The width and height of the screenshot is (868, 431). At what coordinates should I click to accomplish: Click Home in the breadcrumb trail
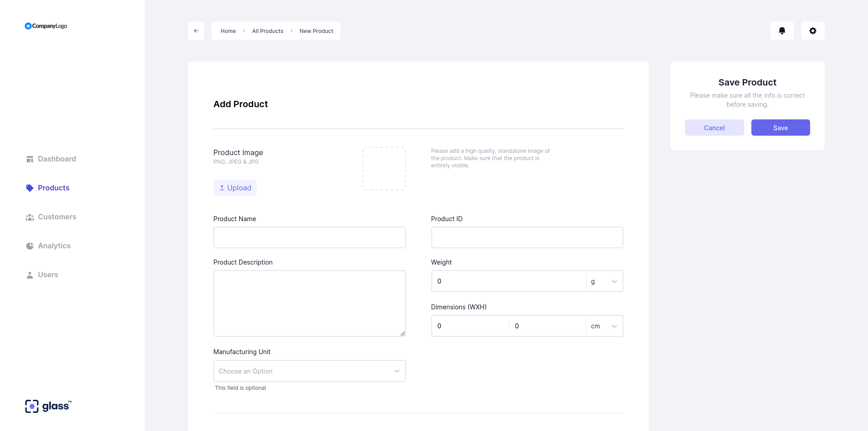tap(228, 31)
